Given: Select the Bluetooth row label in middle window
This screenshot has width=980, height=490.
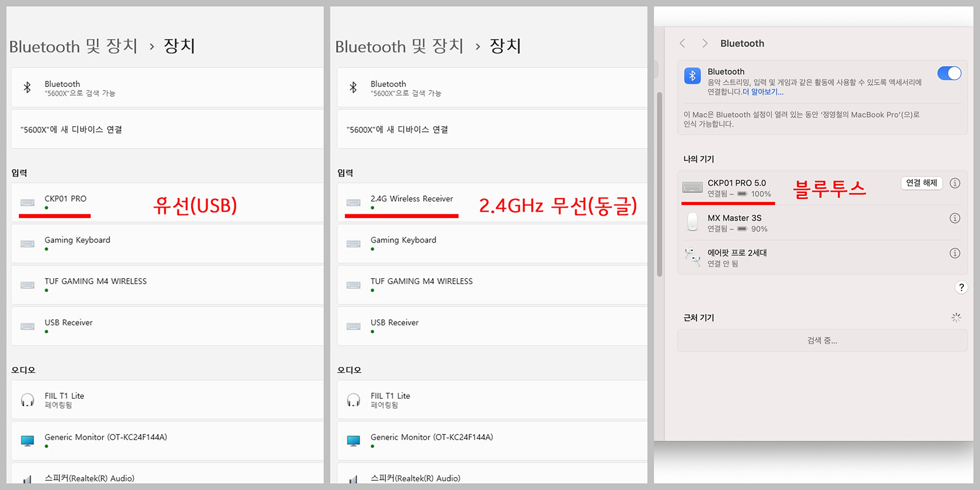Looking at the screenshot, I should coord(388,84).
